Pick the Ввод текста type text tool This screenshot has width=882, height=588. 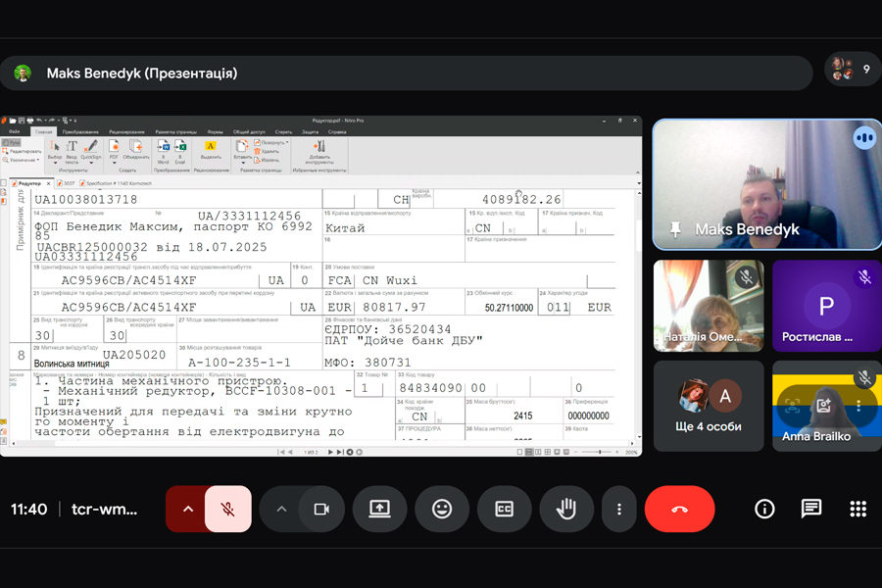pyautogui.click(x=72, y=151)
